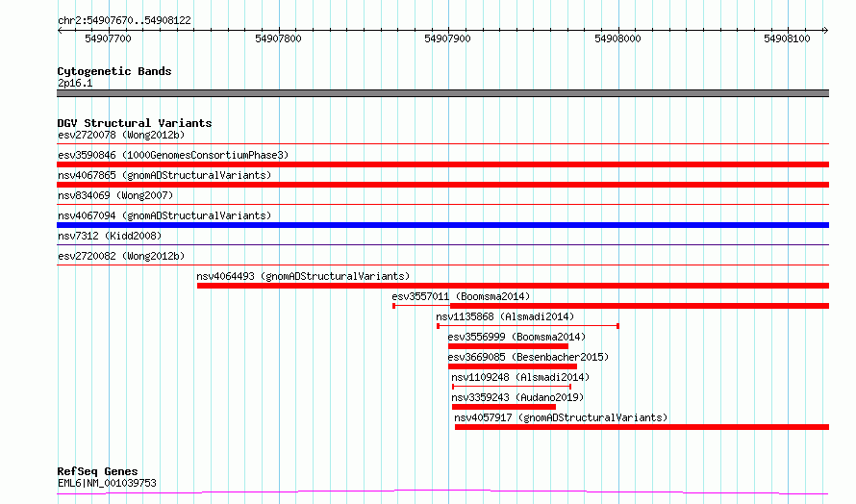Open variant nsv4057917 (gnomADStructuralVariants)
The height and width of the screenshot is (504, 856).
click(561, 417)
